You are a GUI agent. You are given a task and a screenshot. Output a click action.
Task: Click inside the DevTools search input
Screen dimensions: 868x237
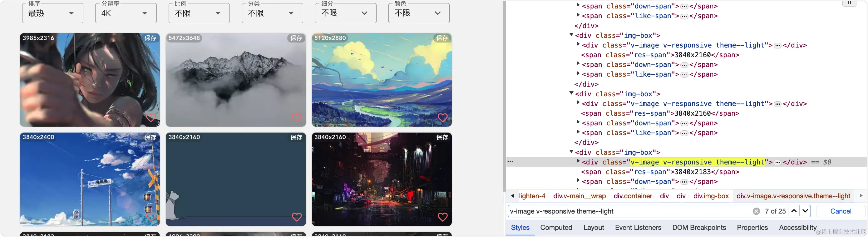[629, 211]
